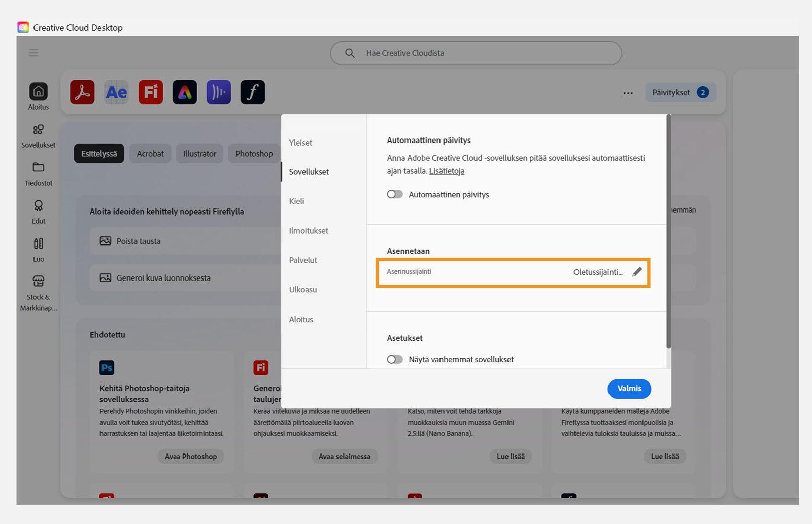Select the Aloitus settings tab
Viewport: 812px width, 524px height.
point(301,320)
